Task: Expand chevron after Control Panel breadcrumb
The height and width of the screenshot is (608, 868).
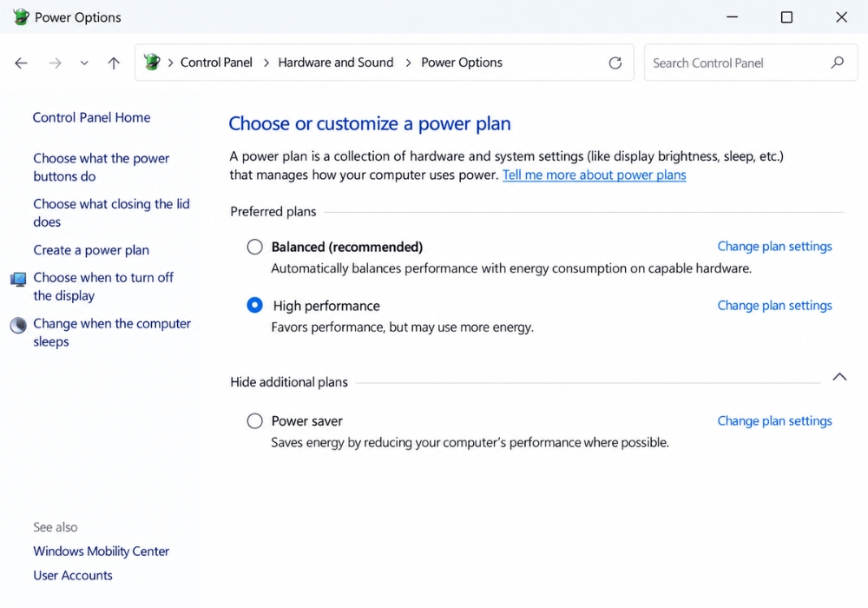Action: pyautogui.click(x=266, y=63)
